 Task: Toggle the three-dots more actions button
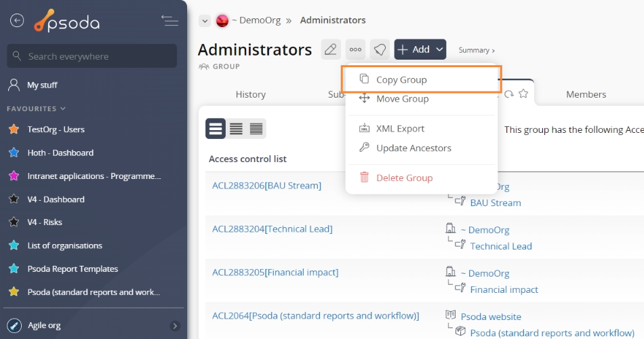[355, 49]
